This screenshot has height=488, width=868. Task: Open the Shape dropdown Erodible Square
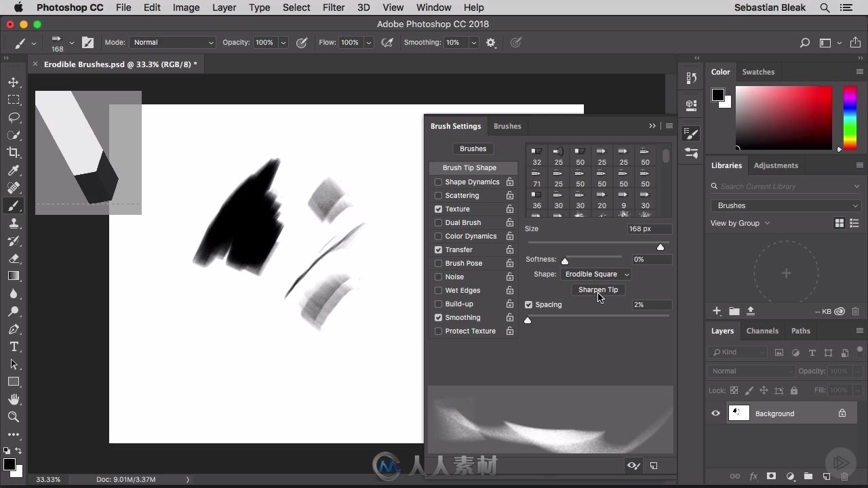point(596,274)
